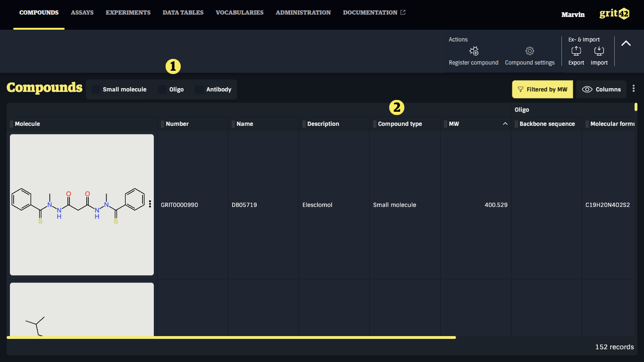Show Columns visibility options
644x362 pixels.
pos(602,90)
